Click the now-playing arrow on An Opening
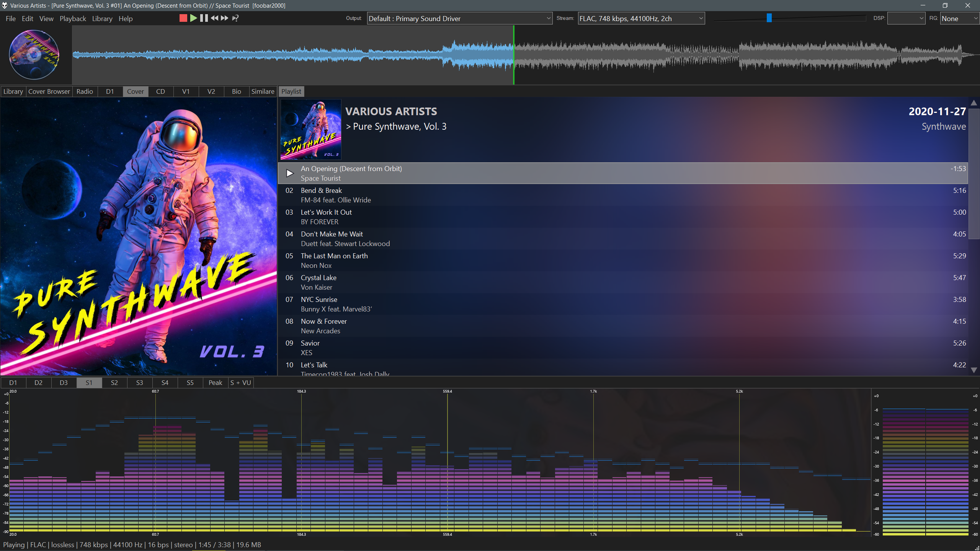Screen dimensions: 980x551 coord(290,173)
